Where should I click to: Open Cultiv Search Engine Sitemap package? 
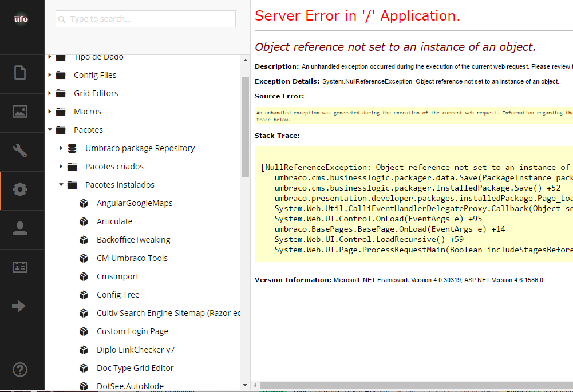pyautogui.click(x=168, y=313)
